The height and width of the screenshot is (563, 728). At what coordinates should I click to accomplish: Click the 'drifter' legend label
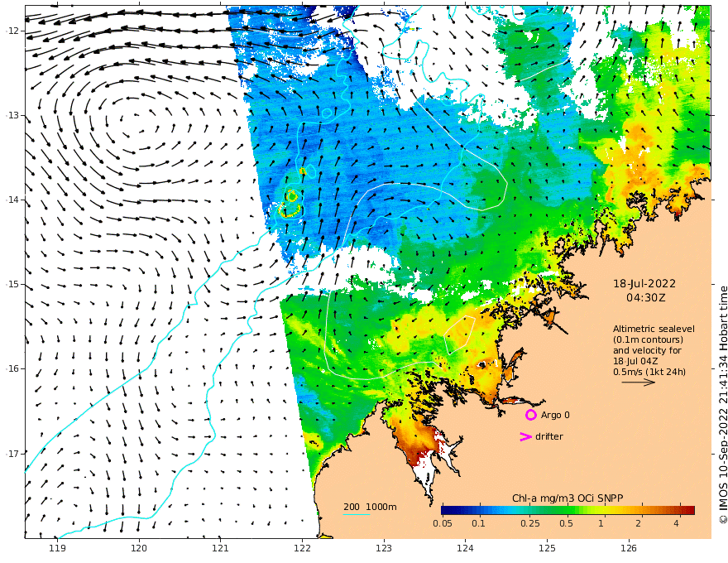(549, 436)
